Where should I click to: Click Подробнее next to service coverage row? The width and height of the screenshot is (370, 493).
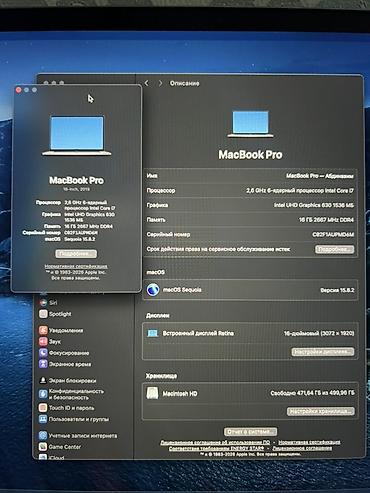point(335,249)
